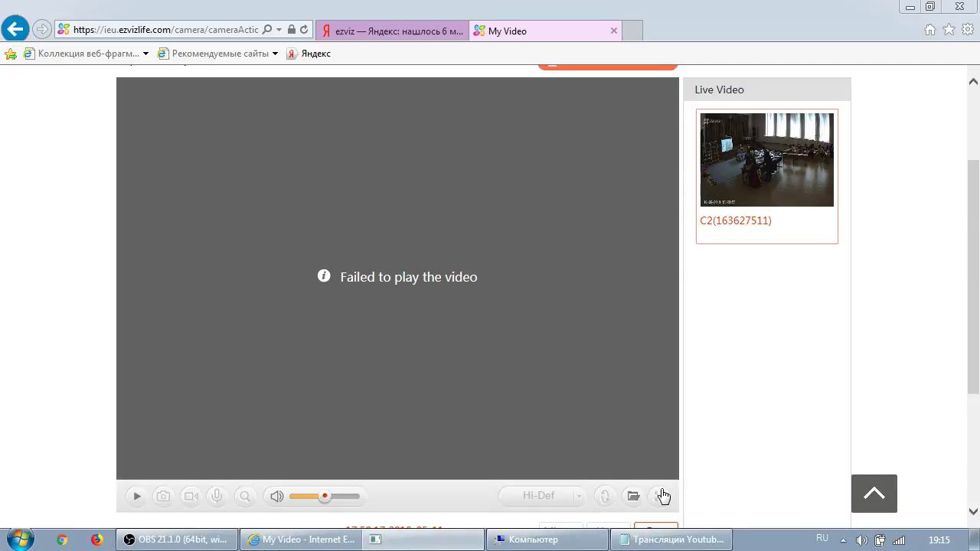Viewport: 980px width, 551px height.
Task: Open the tray power plug icon
Action: tap(880, 540)
